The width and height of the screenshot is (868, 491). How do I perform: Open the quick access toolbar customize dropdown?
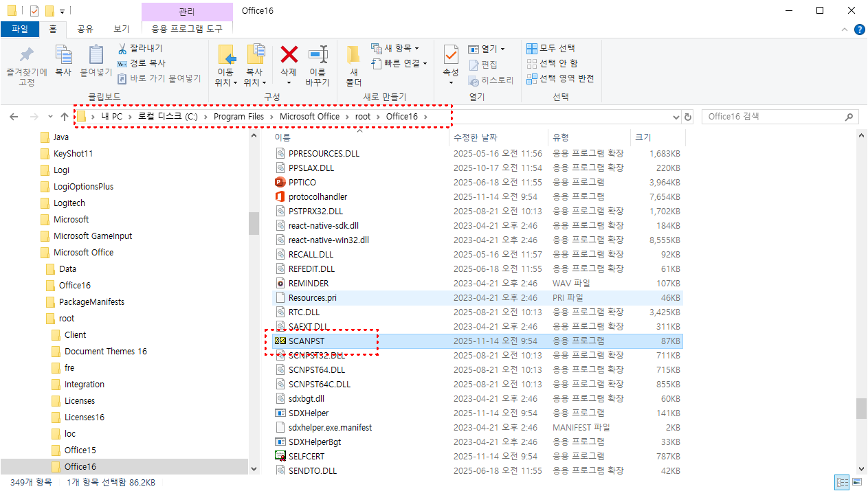click(x=63, y=11)
